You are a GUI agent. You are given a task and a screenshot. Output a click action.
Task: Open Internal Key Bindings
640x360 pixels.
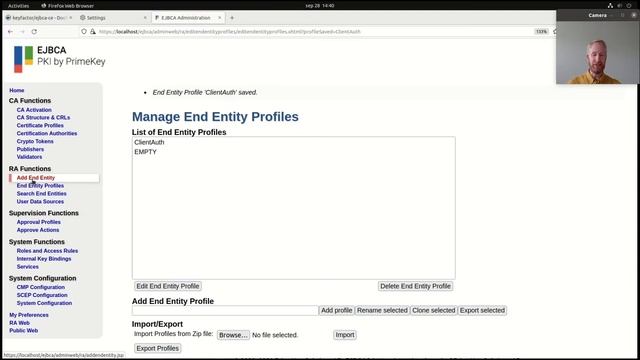point(44,259)
